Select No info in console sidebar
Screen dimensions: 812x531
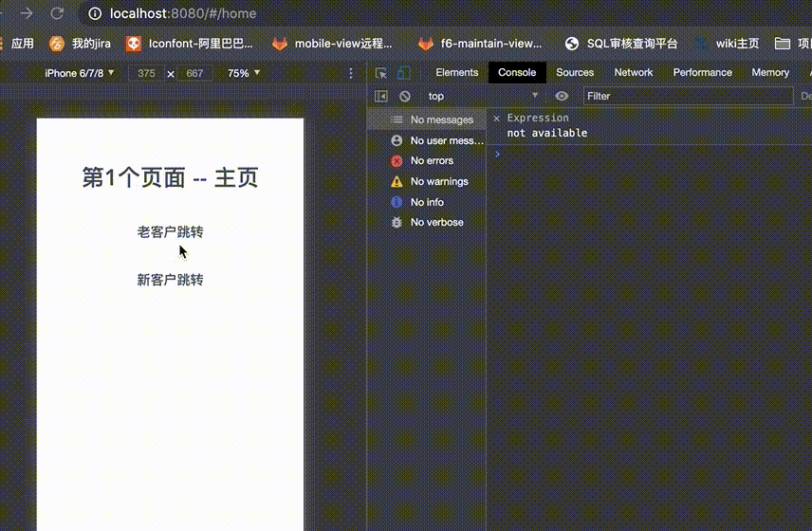[x=428, y=202]
